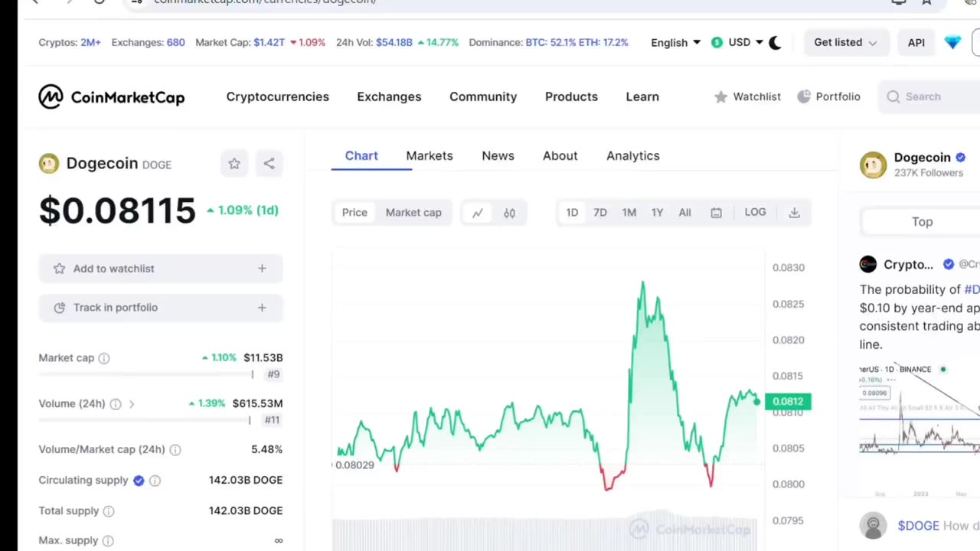Click plus icon on Add to watchlist
This screenshot has width=980, height=551.
(262, 269)
